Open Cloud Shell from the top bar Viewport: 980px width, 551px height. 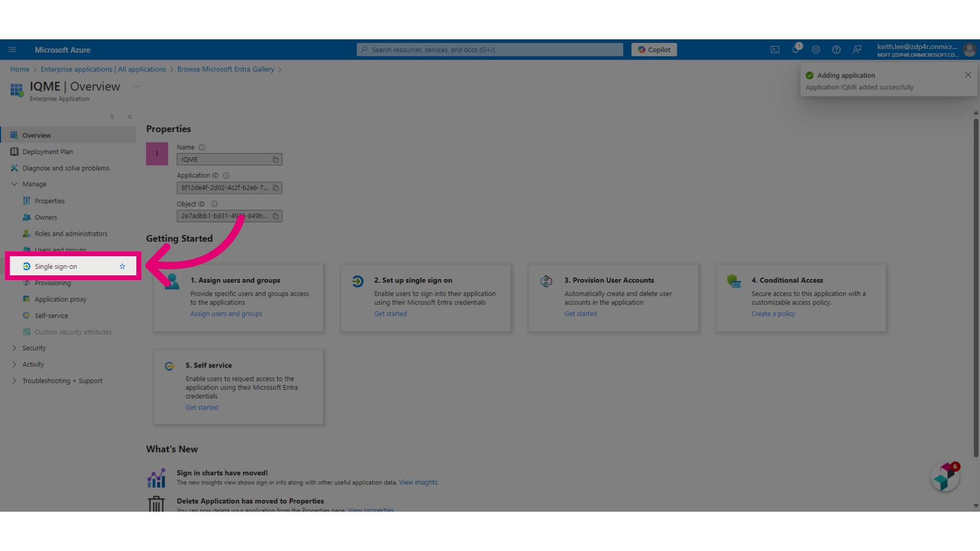tap(775, 49)
